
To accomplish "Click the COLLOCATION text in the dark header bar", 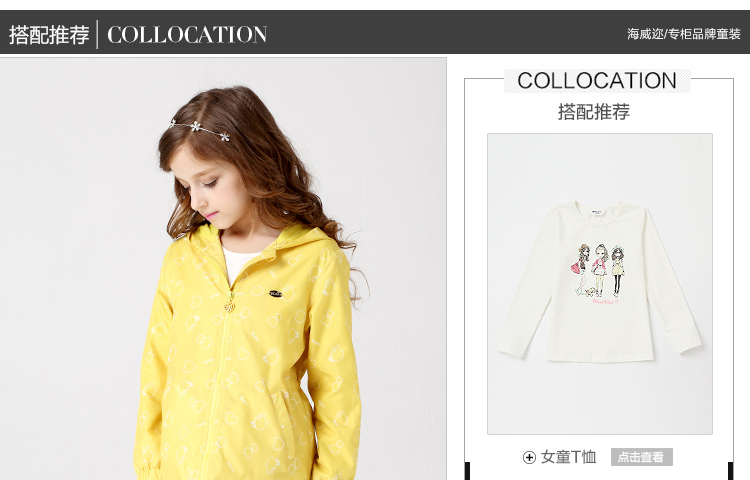I will (x=187, y=34).
